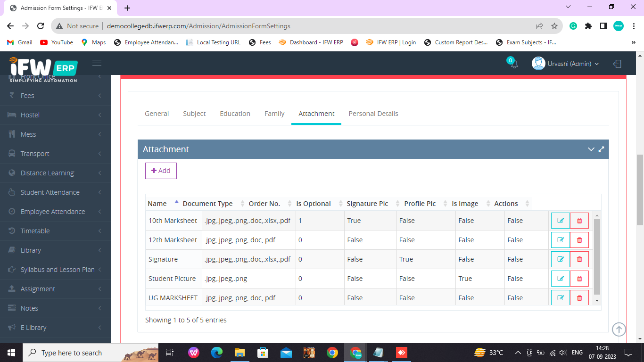This screenshot has width=644, height=362.
Task: Sort the table by Is Optional
Action: pos(320,204)
